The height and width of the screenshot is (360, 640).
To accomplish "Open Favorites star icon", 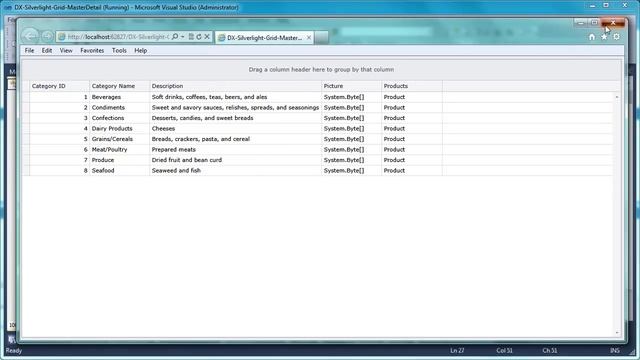I will pyautogui.click(x=604, y=37).
